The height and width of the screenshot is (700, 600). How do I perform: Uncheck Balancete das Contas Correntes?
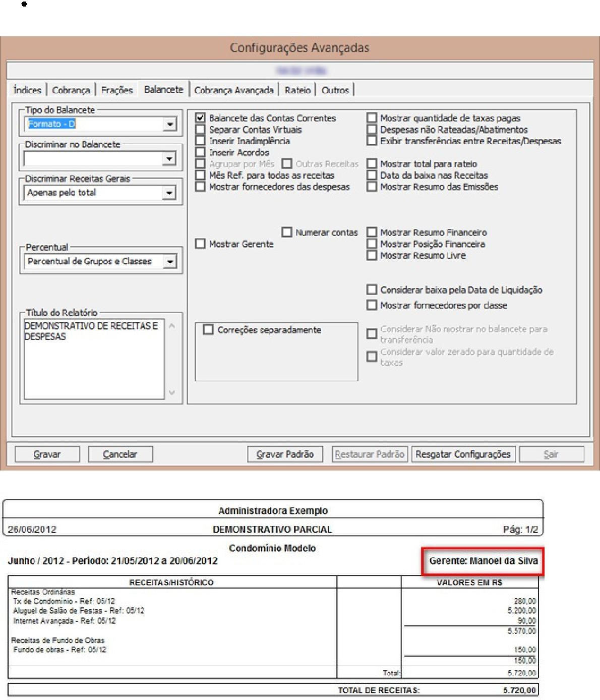point(201,118)
